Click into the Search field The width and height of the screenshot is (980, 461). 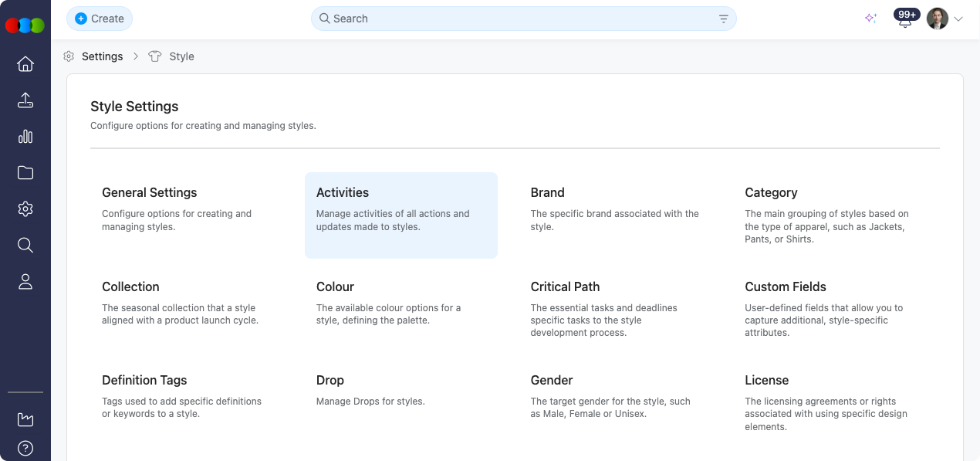[517, 19]
